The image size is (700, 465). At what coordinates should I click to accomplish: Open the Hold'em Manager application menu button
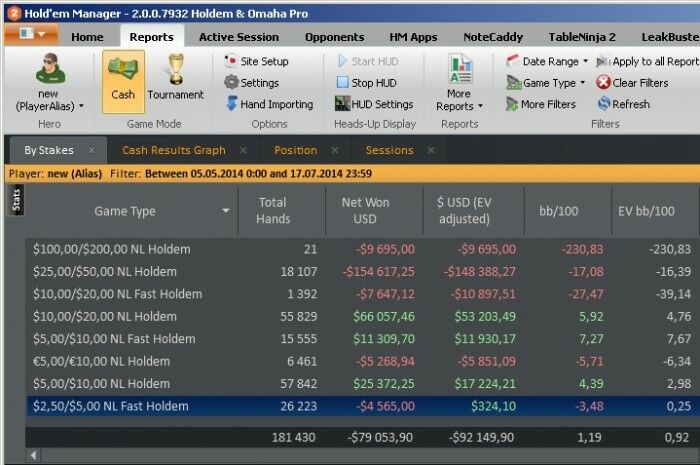31,34
